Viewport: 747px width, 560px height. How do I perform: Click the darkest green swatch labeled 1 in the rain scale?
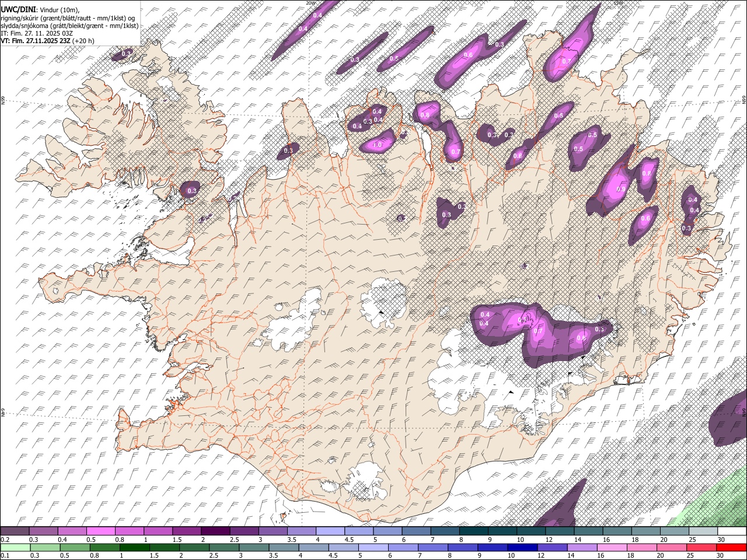(x=135, y=547)
